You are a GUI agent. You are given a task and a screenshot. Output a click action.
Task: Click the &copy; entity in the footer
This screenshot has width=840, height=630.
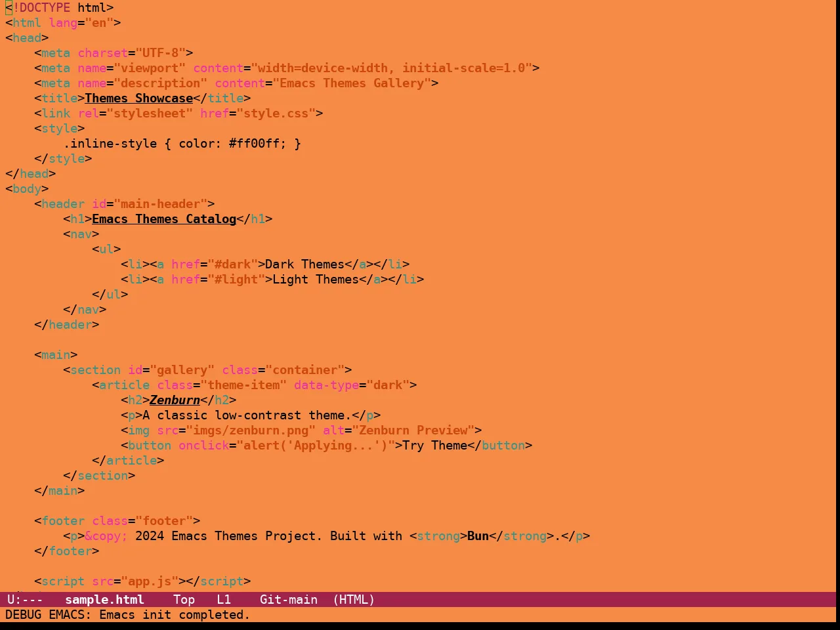(106, 536)
